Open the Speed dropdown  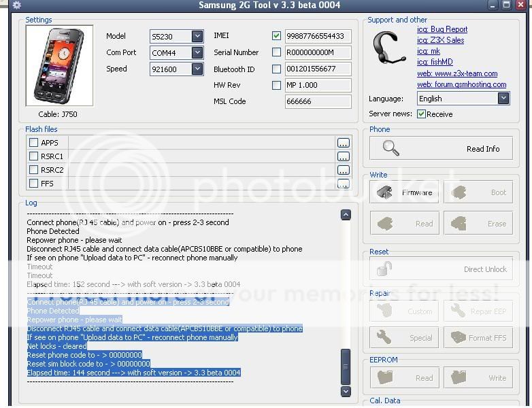[197, 69]
